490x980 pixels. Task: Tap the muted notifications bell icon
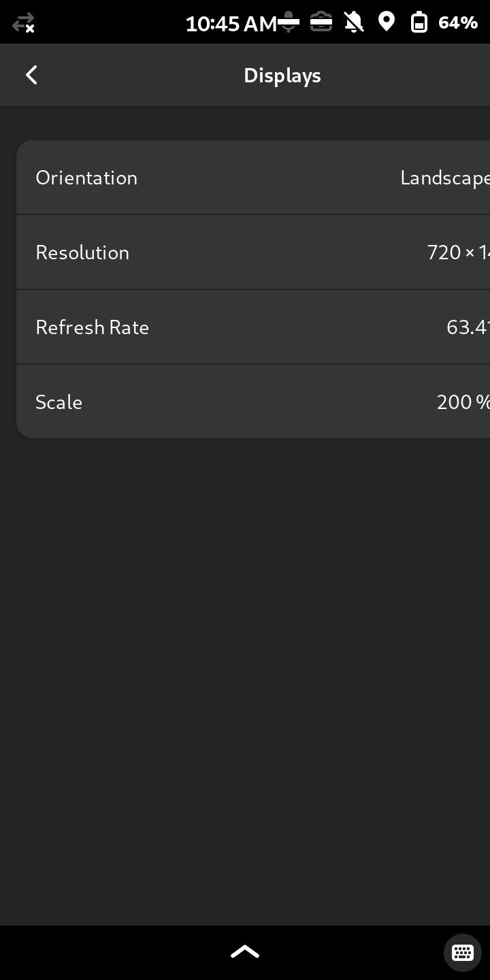pos(354,22)
